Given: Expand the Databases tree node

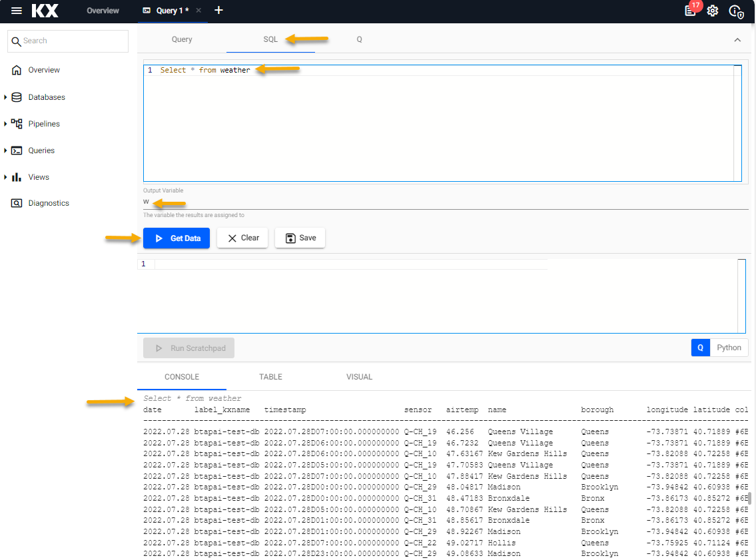Looking at the screenshot, I should [x=5, y=97].
